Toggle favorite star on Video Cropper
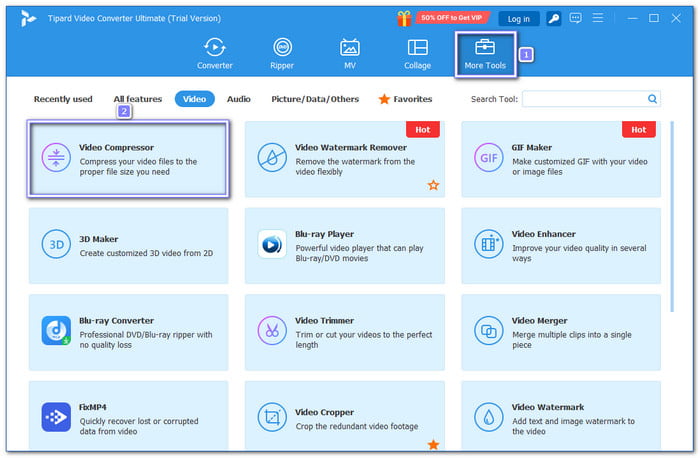 (x=433, y=445)
